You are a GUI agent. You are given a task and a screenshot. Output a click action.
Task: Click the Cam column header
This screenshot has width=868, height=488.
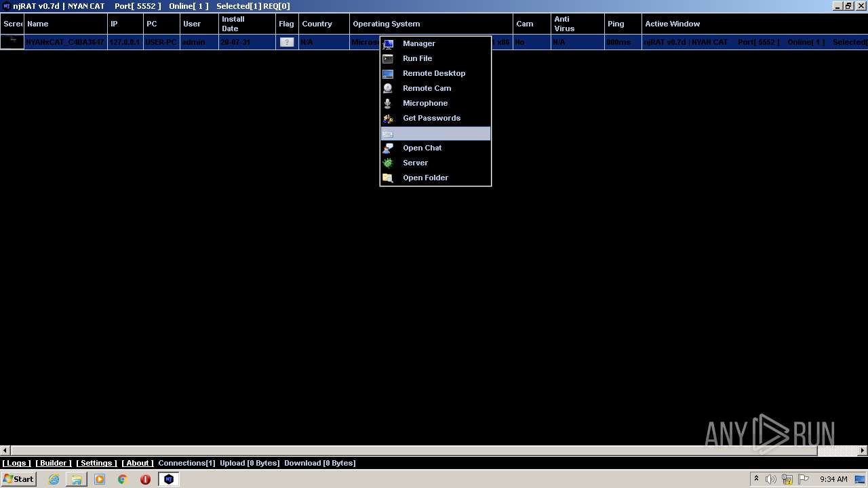point(532,24)
